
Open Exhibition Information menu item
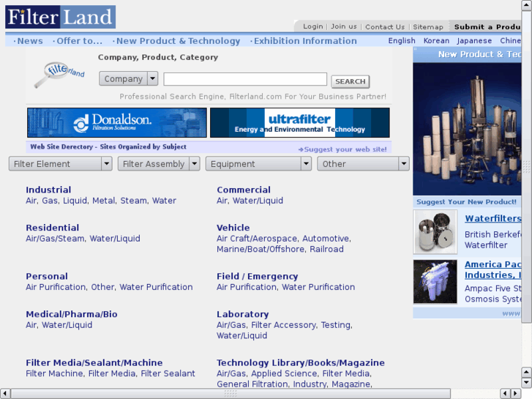(305, 41)
